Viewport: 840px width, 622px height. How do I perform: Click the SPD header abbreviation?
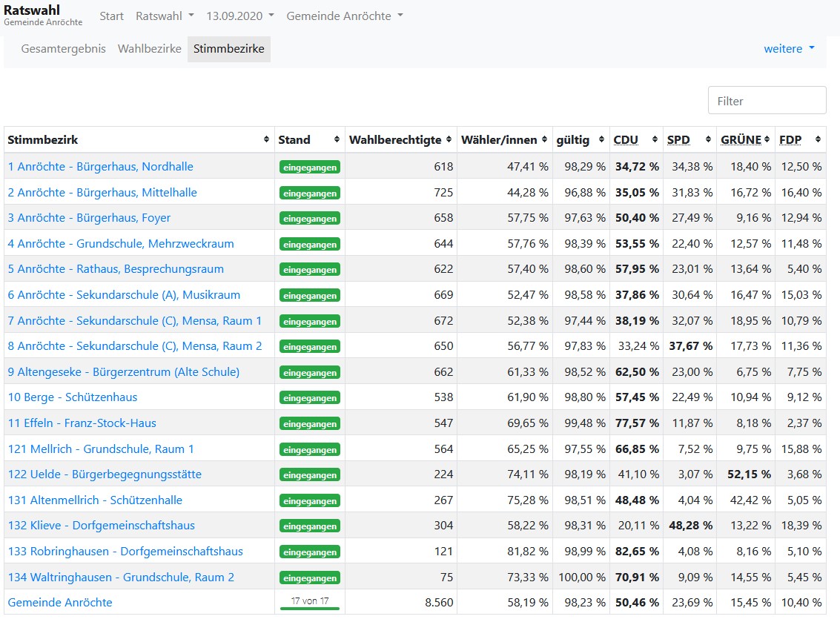pyautogui.click(x=678, y=140)
